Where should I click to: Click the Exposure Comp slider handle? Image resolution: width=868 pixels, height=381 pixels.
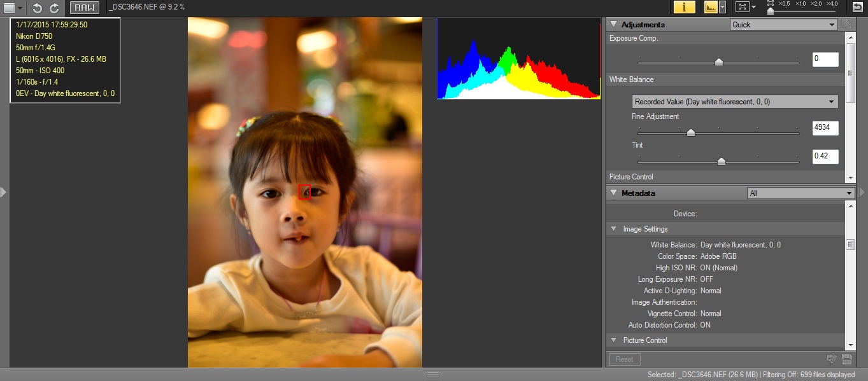(719, 62)
